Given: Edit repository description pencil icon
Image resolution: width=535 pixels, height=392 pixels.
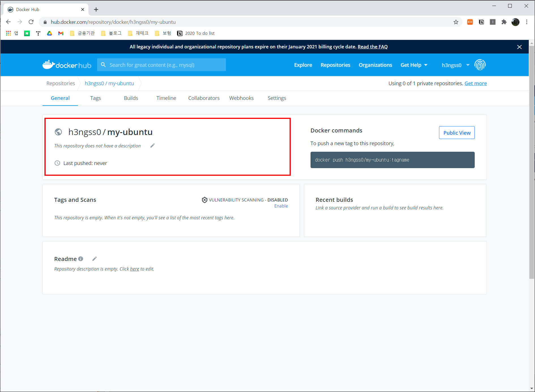Looking at the screenshot, I should [x=153, y=145].
